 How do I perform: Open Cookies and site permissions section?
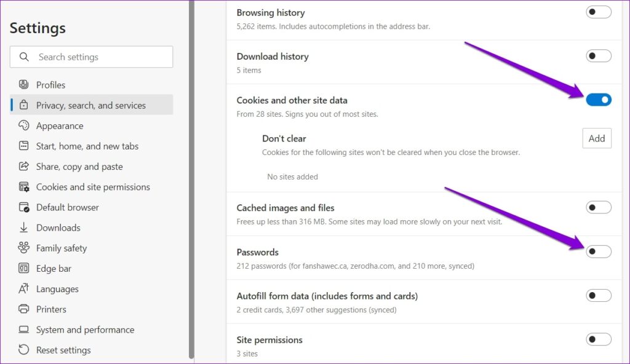point(93,186)
